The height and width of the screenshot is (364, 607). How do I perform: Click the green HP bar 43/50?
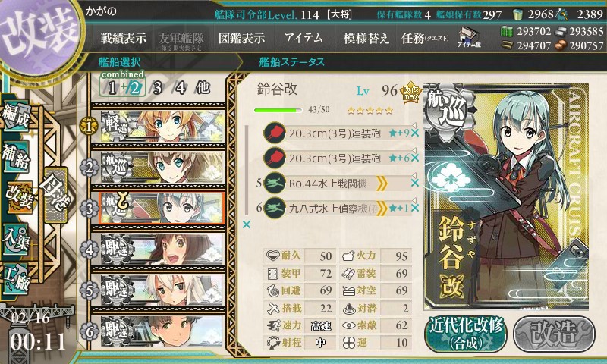pyautogui.click(x=278, y=110)
